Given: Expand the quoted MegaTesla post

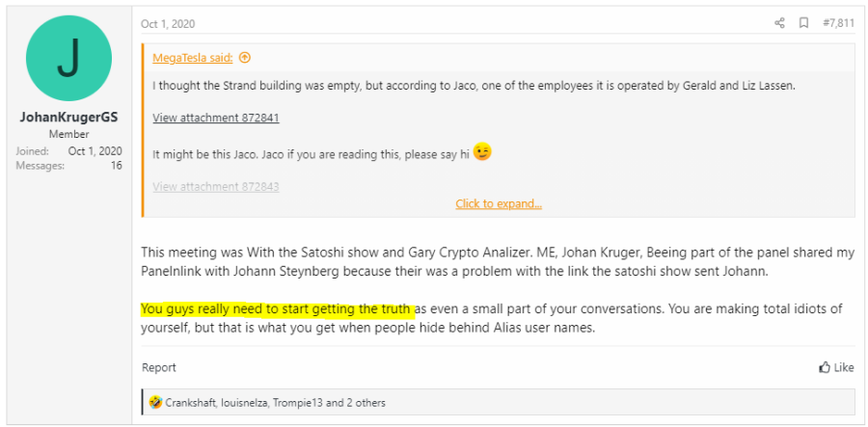Looking at the screenshot, I should [499, 203].
